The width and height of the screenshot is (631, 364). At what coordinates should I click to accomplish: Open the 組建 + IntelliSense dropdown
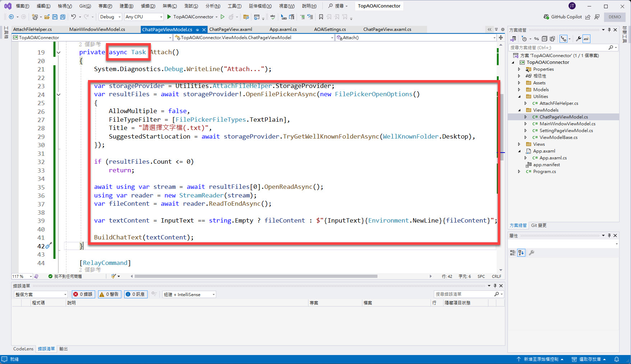click(x=189, y=294)
